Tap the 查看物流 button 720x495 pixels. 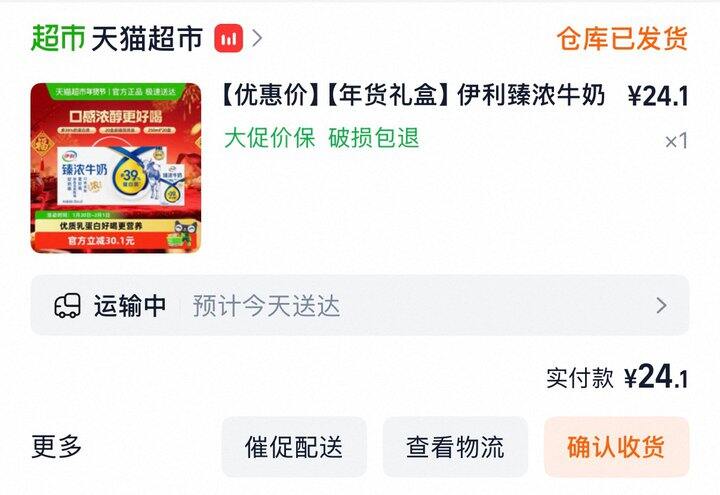[x=455, y=447]
